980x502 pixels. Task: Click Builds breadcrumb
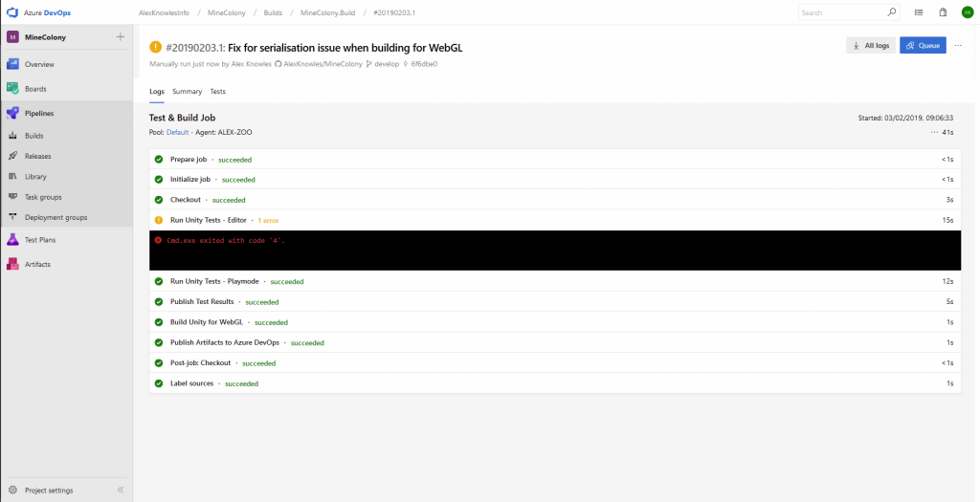(x=271, y=12)
